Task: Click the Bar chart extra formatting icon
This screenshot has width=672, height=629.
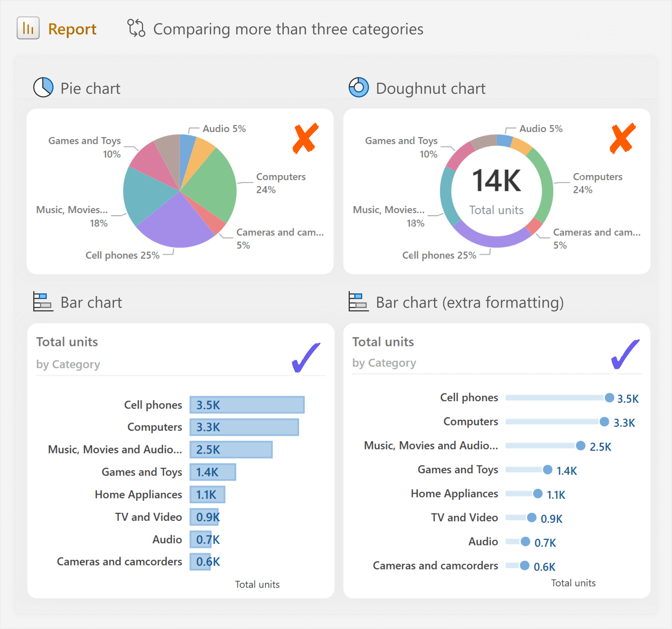Action: (x=359, y=302)
